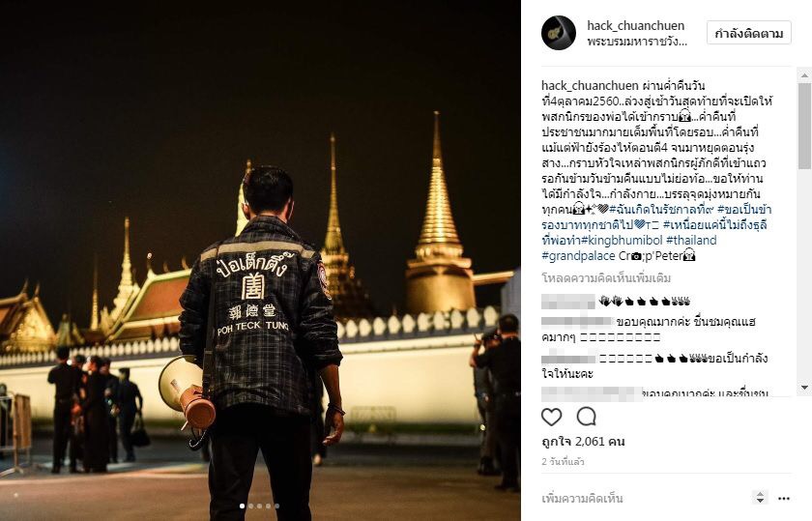The image size is (812, 521).
Task: Open the comment speech bubble icon
Action: [586, 417]
